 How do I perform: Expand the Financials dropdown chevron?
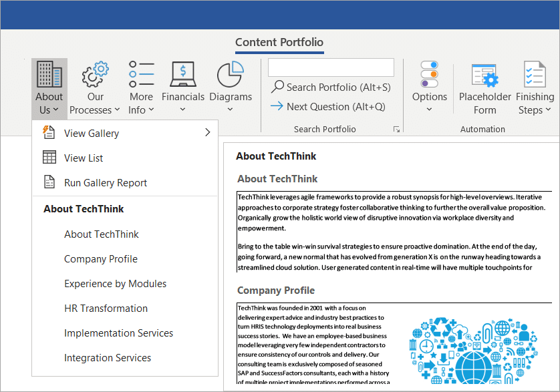pyautogui.click(x=182, y=110)
